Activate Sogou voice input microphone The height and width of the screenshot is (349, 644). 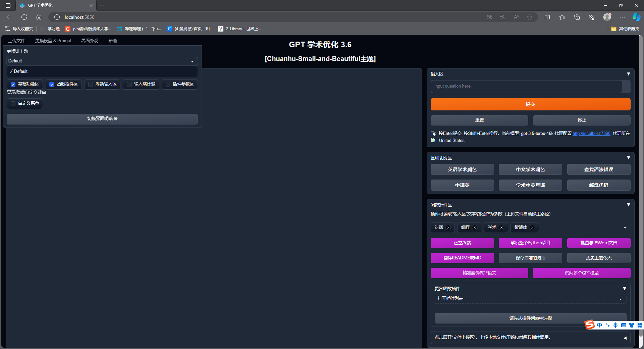click(x=615, y=325)
